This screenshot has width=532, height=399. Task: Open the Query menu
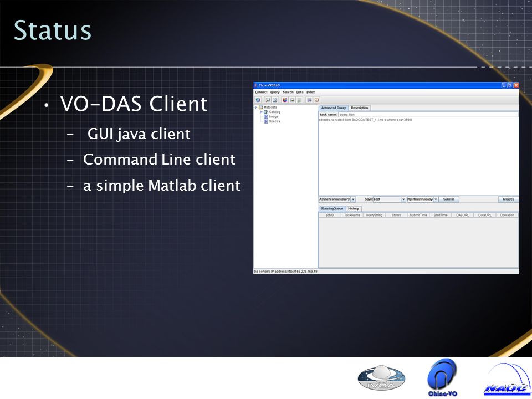[275, 93]
